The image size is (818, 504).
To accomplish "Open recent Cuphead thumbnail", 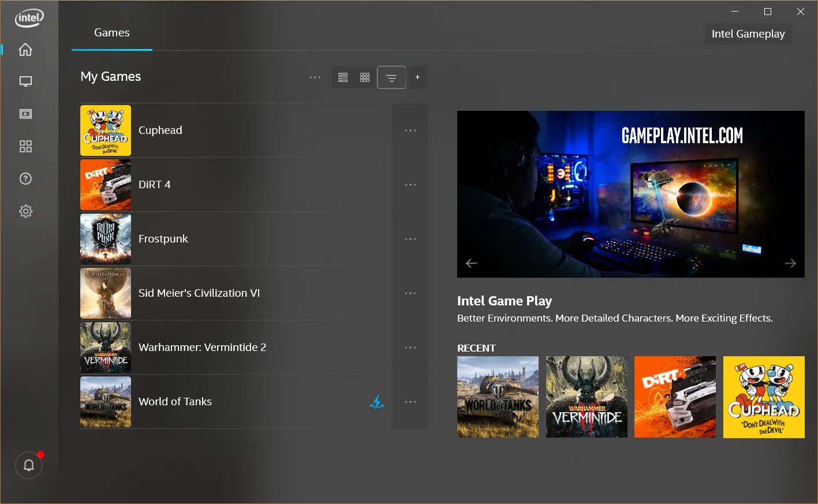I will (764, 397).
